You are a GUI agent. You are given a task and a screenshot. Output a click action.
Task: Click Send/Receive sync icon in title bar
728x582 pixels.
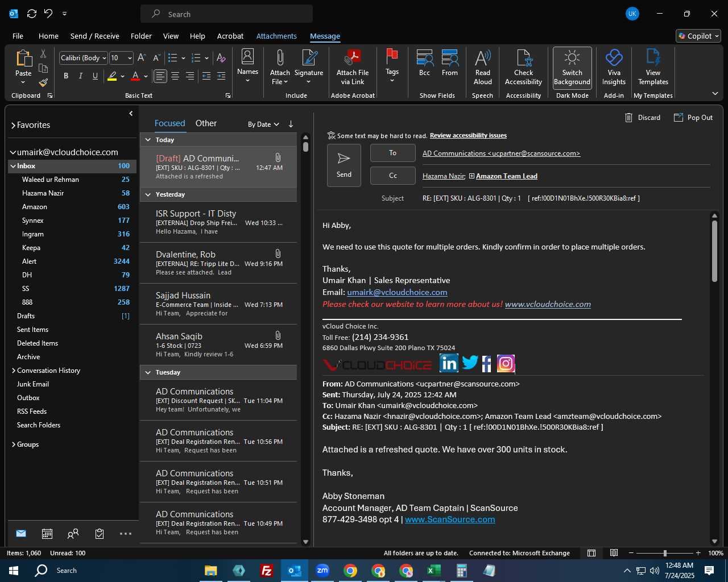(32, 14)
